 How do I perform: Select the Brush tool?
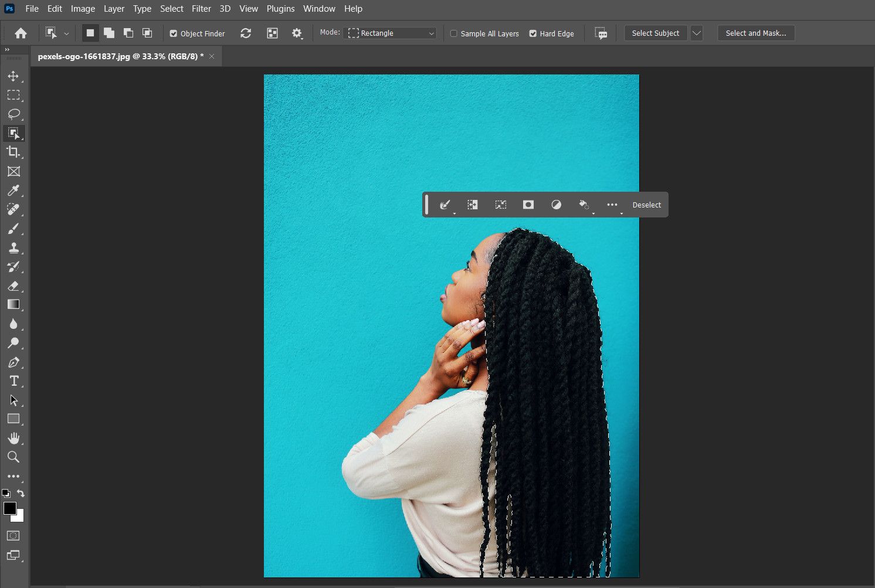point(14,229)
